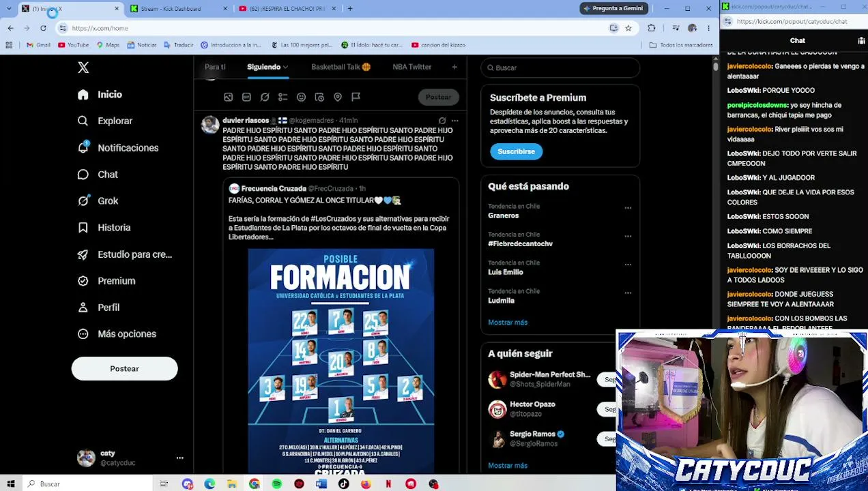The height and width of the screenshot is (491, 868).
Task: Open caty account menu dots
Action: click(x=179, y=458)
